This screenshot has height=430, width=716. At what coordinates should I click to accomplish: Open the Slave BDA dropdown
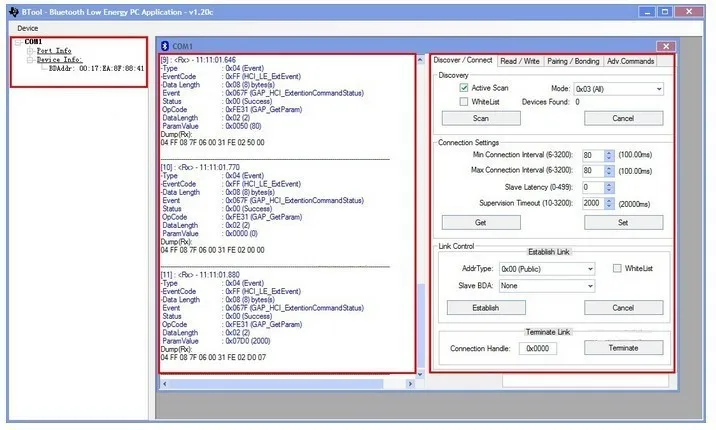pyautogui.click(x=547, y=286)
